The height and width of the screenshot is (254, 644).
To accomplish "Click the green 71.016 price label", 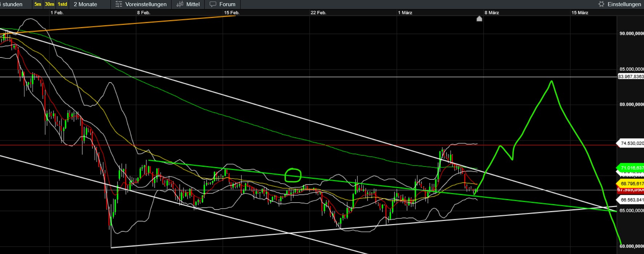I will click(x=631, y=168).
